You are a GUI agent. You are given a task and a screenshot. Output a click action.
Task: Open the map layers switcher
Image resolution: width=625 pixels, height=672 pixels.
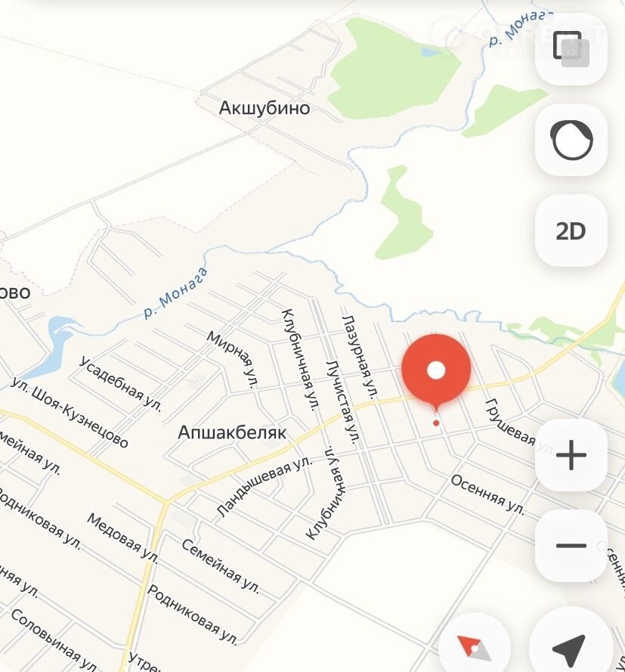pyautogui.click(x=571, y=49)
